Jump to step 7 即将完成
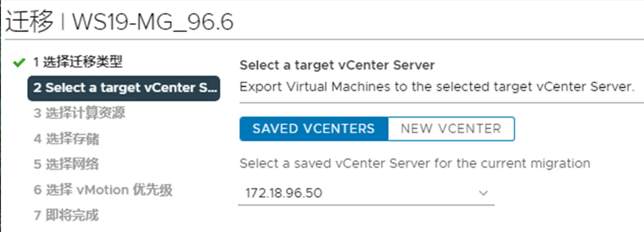The height and width of the screenshot is (232, 644). tap(66, 215)
